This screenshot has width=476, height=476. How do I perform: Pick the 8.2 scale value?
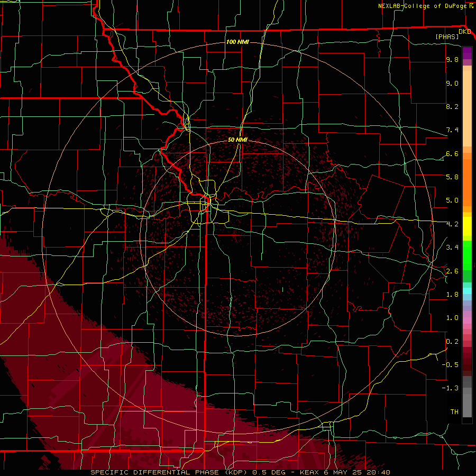click(x=452, y=107)
